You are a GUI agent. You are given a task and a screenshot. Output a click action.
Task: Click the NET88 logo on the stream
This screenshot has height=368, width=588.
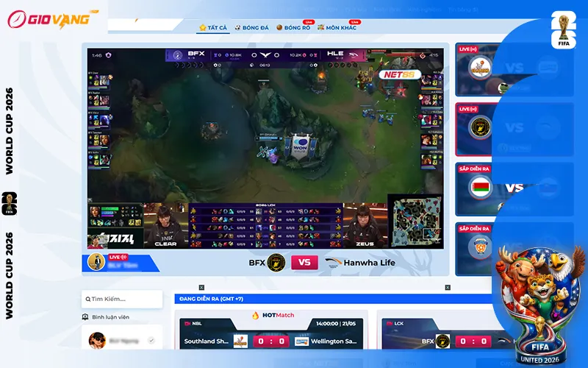coord(400,74)
